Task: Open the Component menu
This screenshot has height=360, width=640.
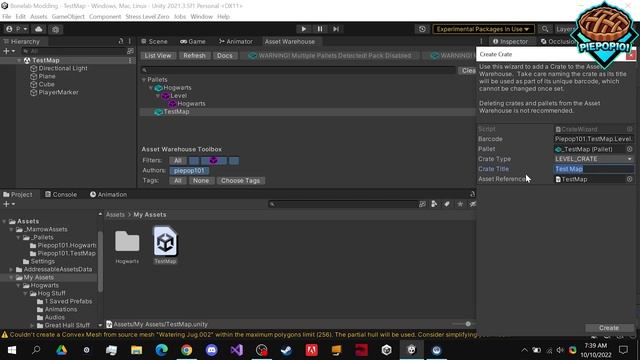Action: click(105, 16)
